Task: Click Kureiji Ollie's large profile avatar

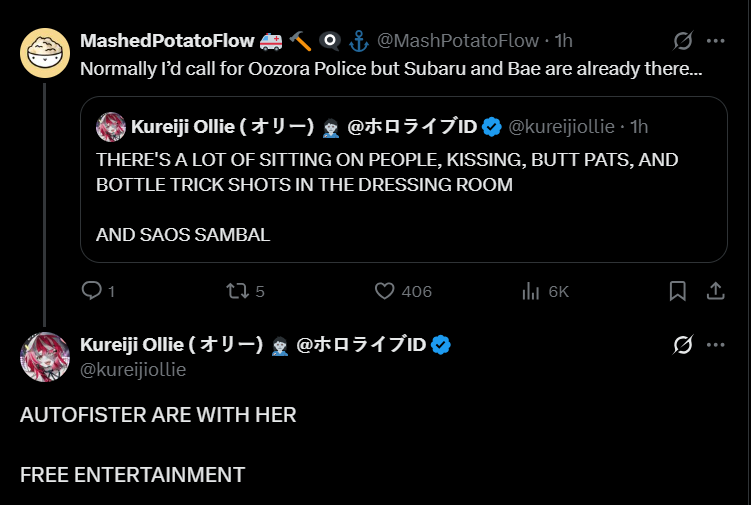Action: pos(45,357)
